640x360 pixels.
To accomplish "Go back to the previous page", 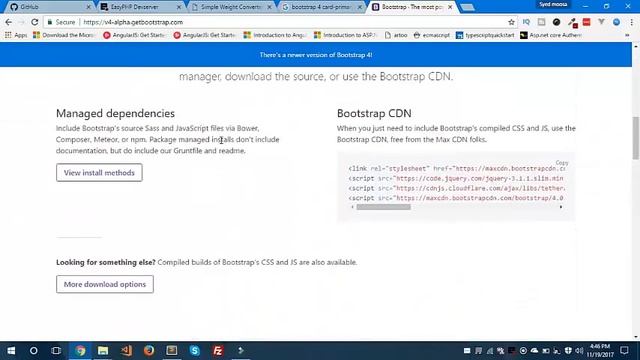I will [x=9, y=22].
